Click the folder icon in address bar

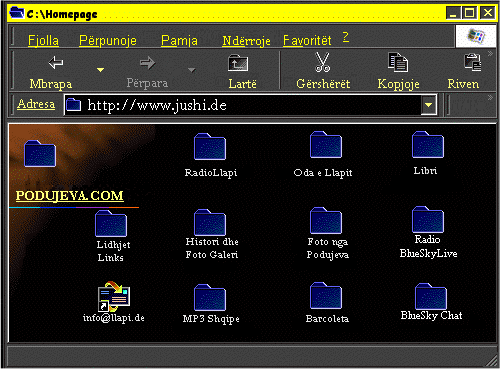(73, 105)
